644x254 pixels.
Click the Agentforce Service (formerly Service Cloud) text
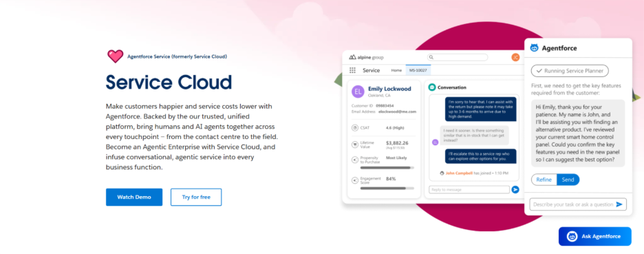177,56
